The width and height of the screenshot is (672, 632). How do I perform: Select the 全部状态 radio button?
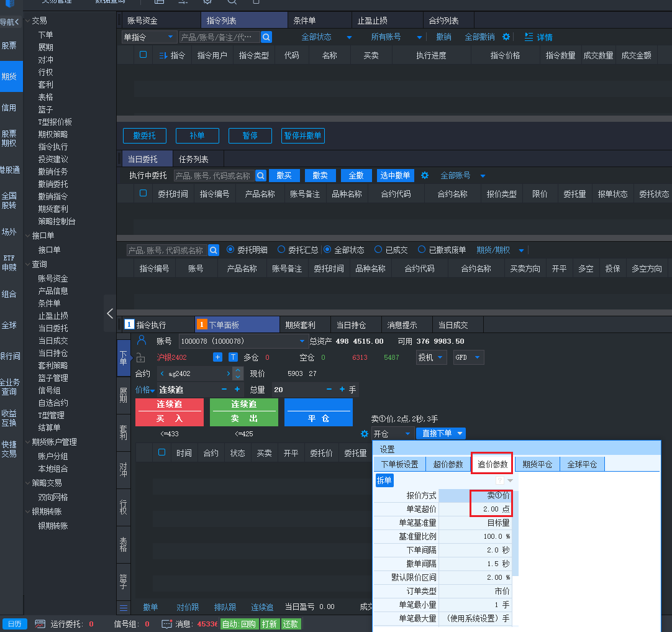coord(327,250)
